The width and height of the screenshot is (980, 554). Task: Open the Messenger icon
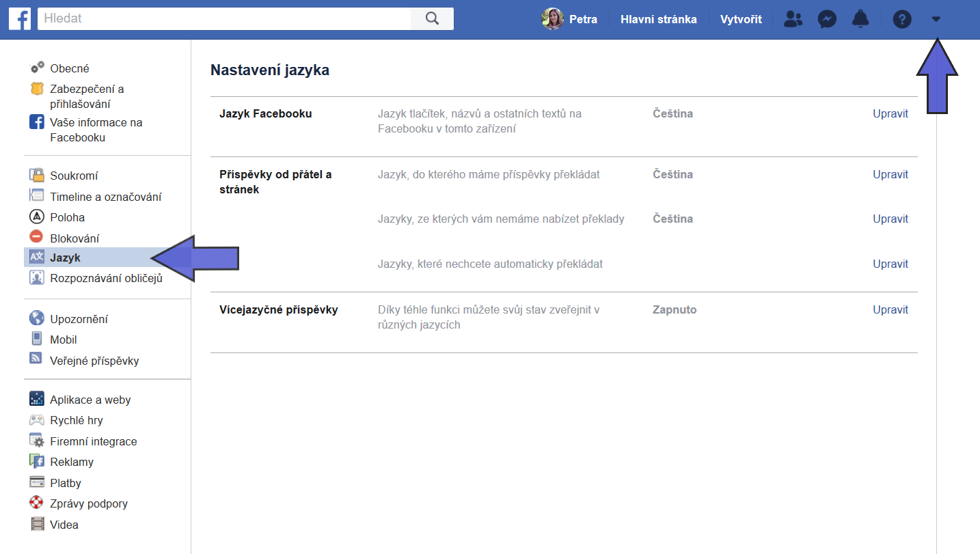coord(827,19)
